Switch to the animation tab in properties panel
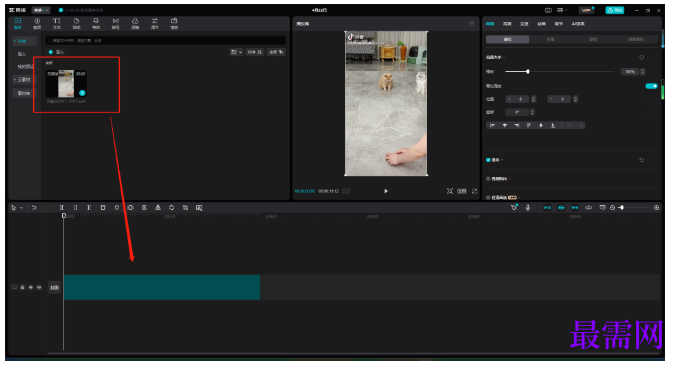 coord(542,24)
